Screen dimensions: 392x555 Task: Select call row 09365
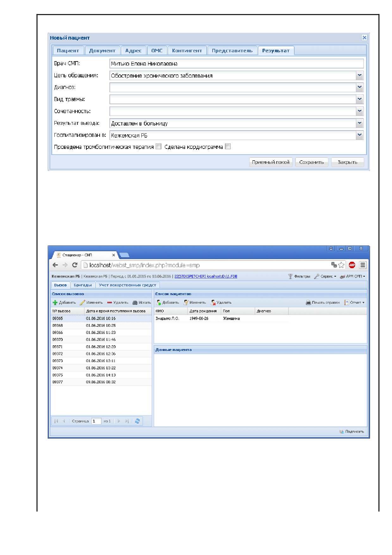[101, 318]
